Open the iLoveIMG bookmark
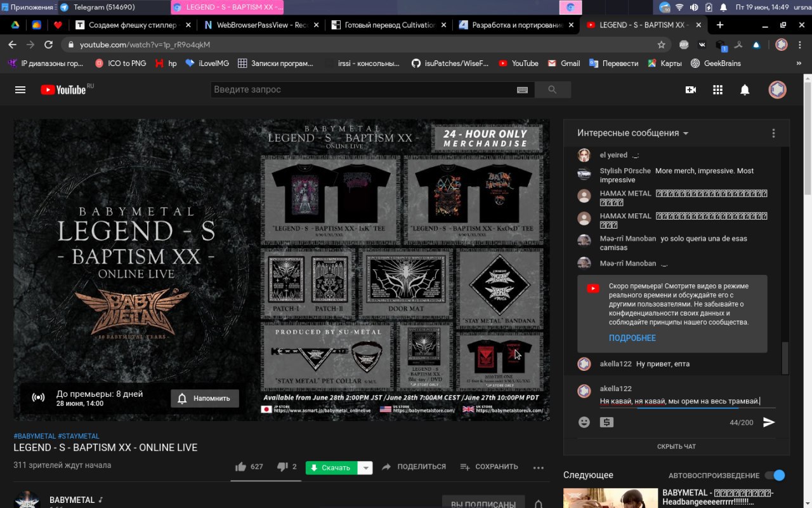Image resolution: width=812 pixels, height=508 pixels. [x=207, y=63]
